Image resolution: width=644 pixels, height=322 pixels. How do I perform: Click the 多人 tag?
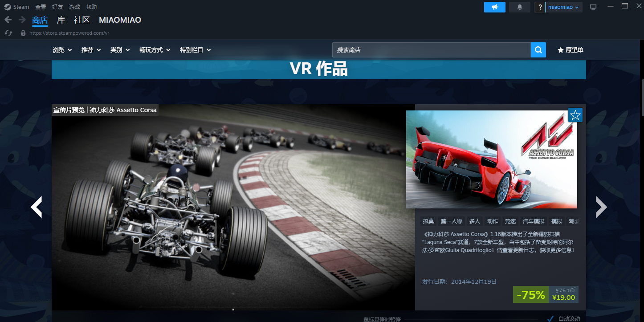pyautogui.click(x=475, y=221)
